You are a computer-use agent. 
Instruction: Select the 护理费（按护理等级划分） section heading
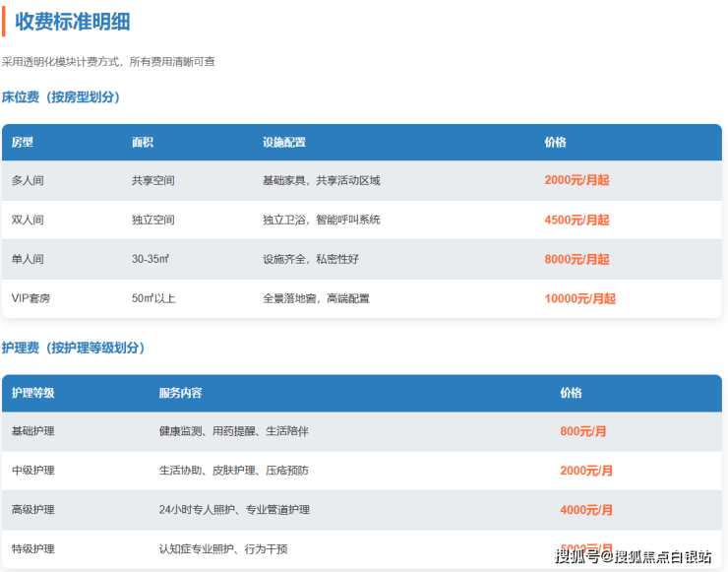74,348
